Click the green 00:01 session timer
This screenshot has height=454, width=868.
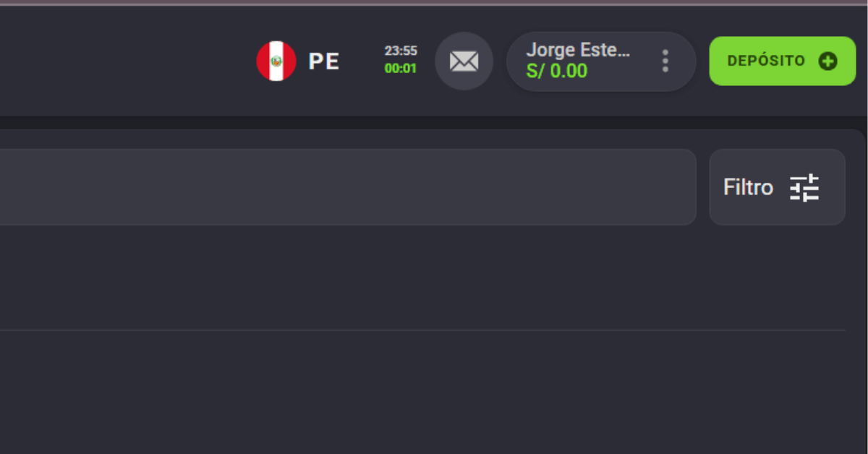click(401, 69)
